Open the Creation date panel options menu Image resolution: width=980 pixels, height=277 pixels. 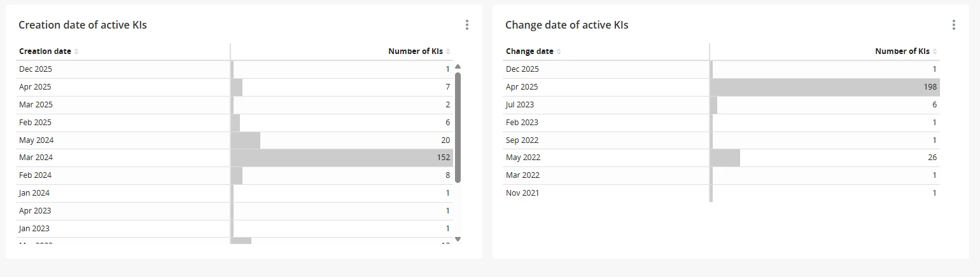467,25
